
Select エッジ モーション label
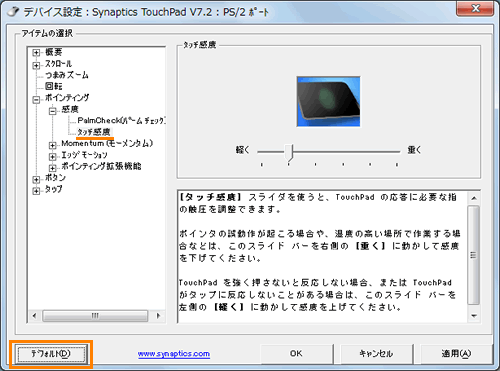[84, 155]
